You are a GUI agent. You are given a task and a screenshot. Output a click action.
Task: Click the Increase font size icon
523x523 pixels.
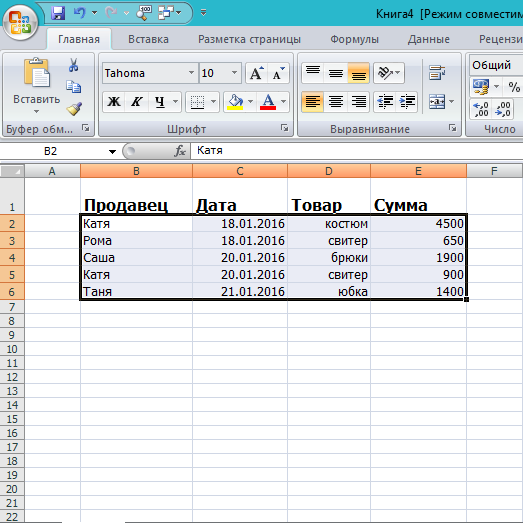[256, 73]
